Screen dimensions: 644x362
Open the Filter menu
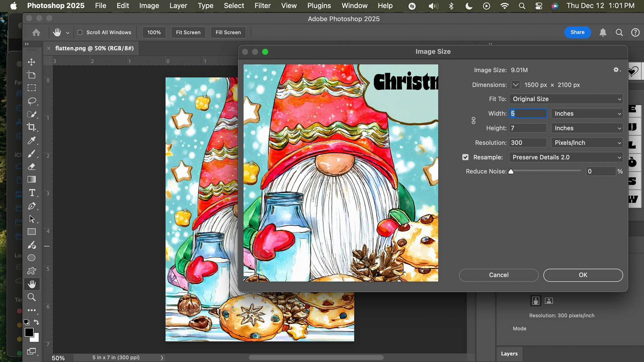pos(263,6)
